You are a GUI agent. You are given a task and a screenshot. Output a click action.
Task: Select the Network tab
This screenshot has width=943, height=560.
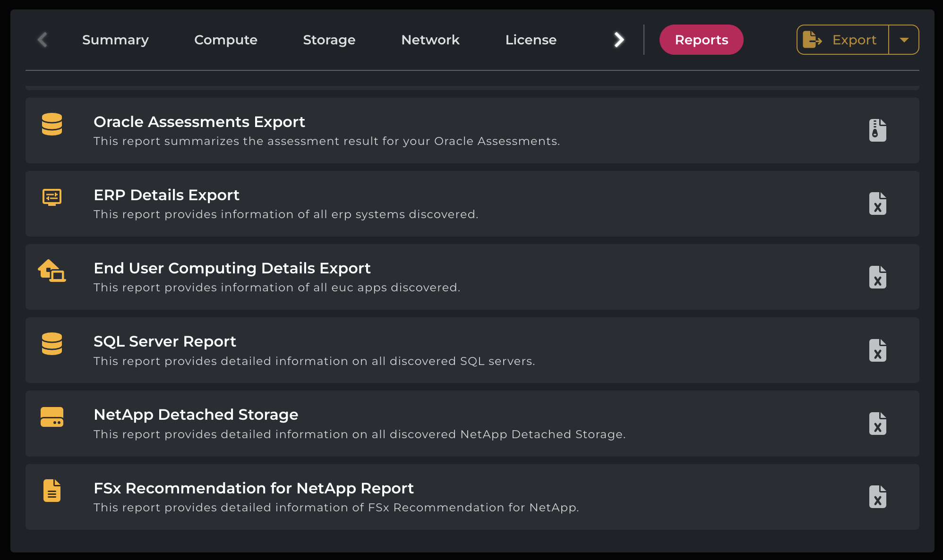click(x=430, y=40)
